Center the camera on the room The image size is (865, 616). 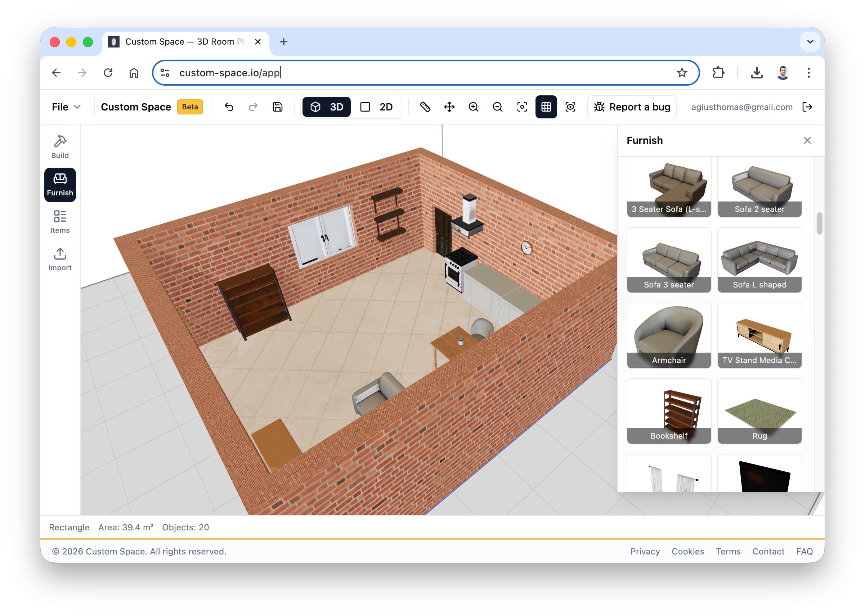522,107
